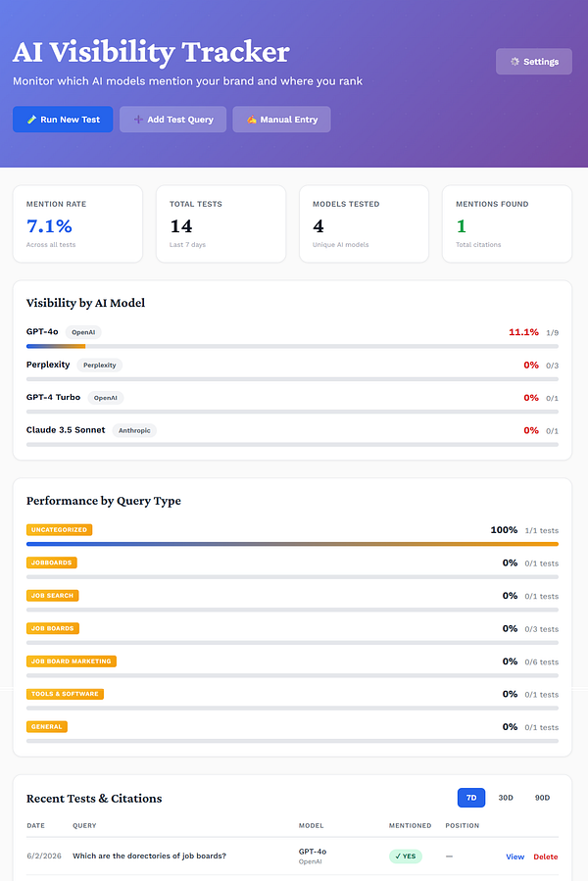Click the pencil icon on Run New Test
The width and height of the screenshot is (588, 881).
click(31, 120)
